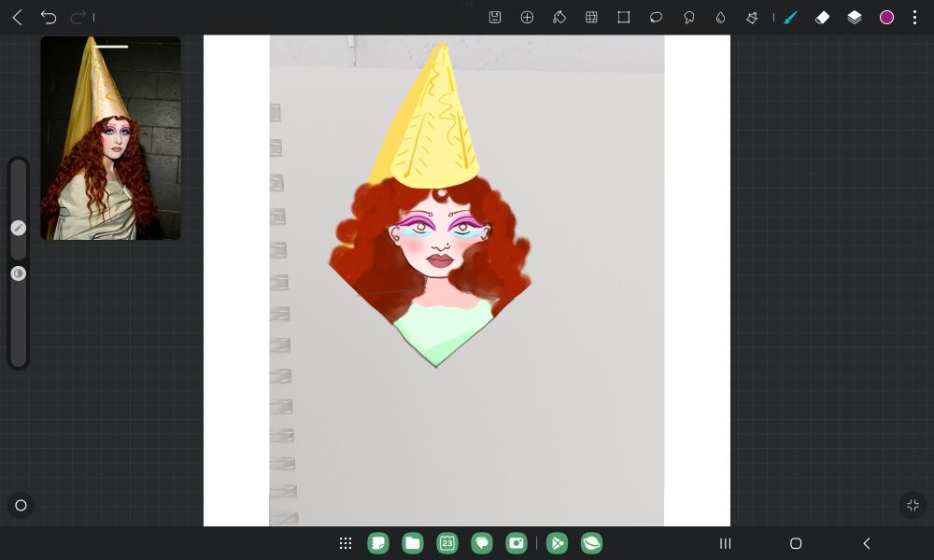Exit full-screen with the collapse arrows button
934x560 pixels.
(913, 505)
